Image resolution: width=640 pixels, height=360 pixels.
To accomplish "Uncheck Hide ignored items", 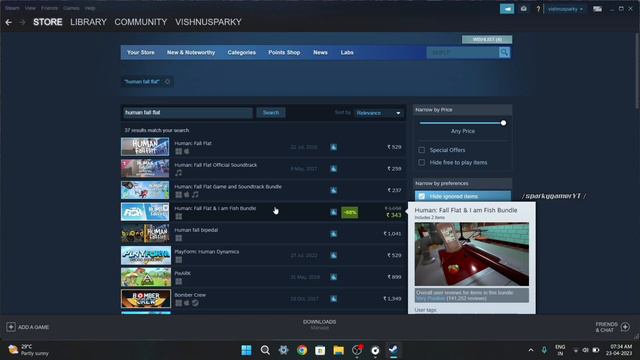I will click(422, 196).
